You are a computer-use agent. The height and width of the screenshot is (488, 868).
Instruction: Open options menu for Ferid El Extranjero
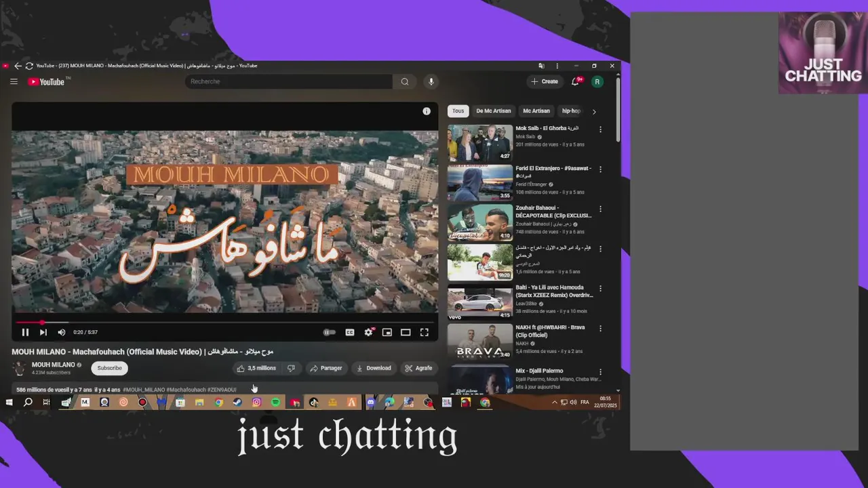point(600,169)
